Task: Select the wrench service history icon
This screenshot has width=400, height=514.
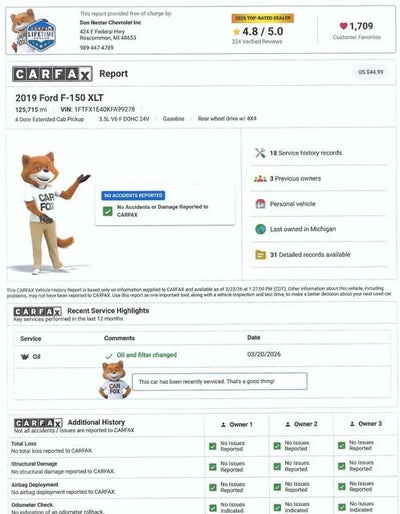Action: coord(260,153)
